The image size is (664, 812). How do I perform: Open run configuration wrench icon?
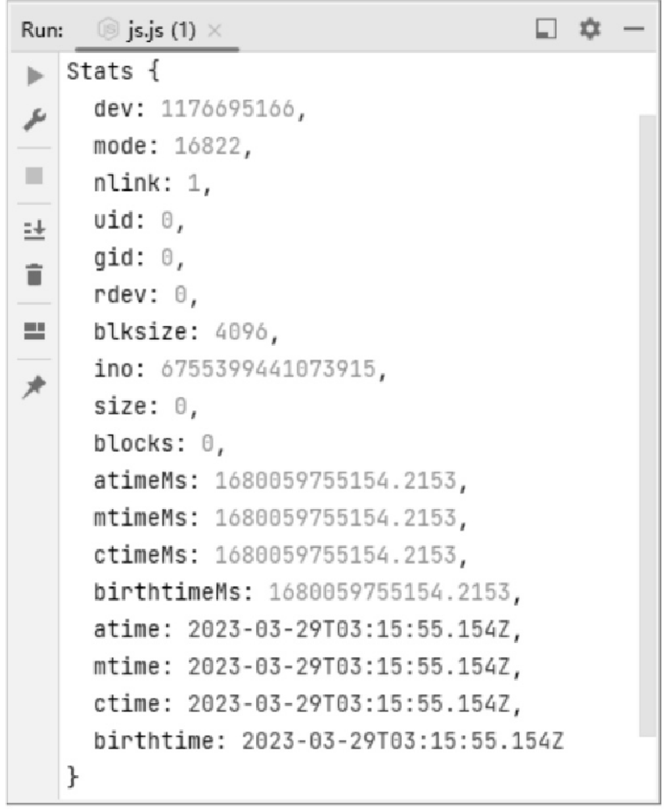point(34,121)
